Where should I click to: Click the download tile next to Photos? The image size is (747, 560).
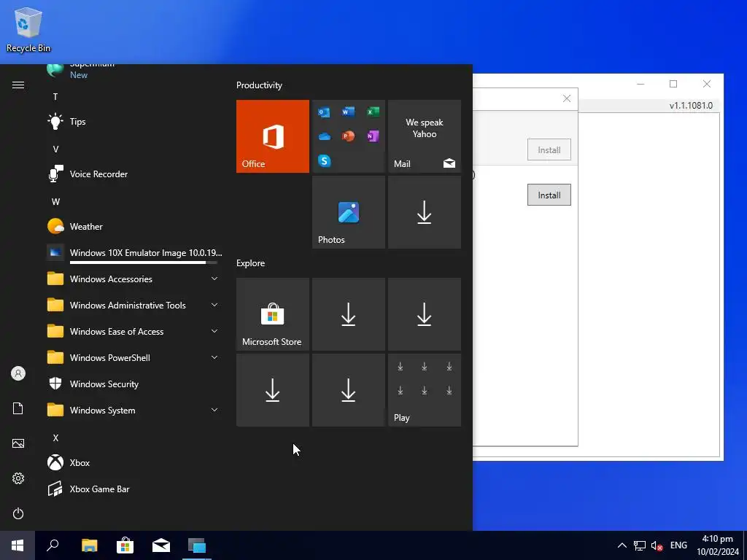[x=425, y=212]
